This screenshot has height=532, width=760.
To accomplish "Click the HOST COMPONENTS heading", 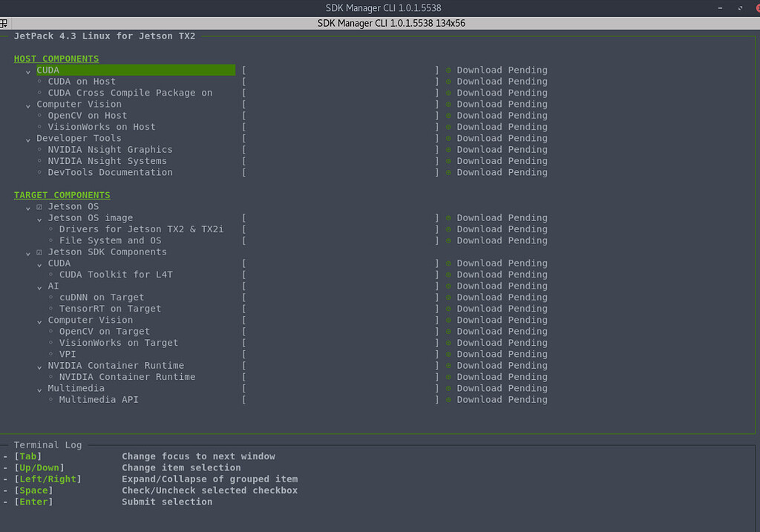I will pyautogui.click(x=56, y=59).
